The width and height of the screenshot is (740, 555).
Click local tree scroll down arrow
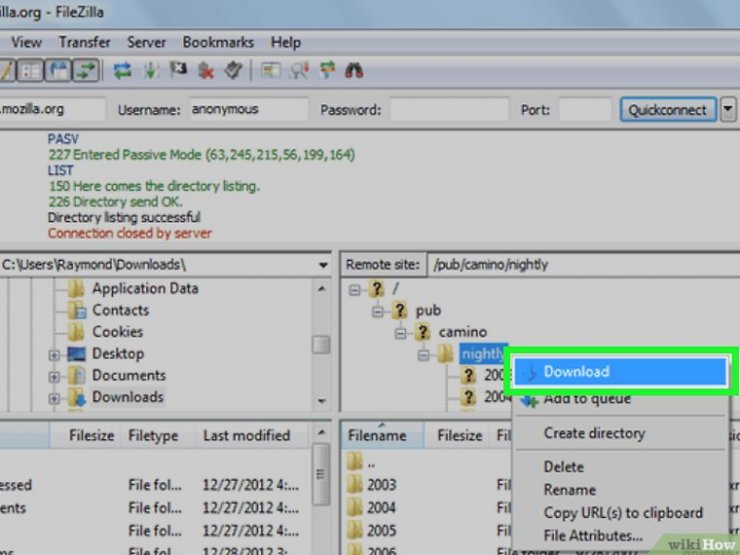(x=321, y=401)
